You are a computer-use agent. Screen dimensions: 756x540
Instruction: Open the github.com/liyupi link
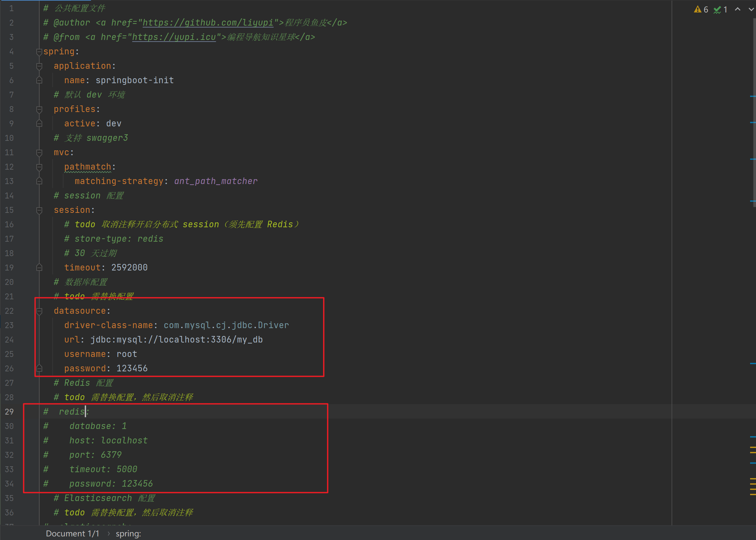pos(208,23)
